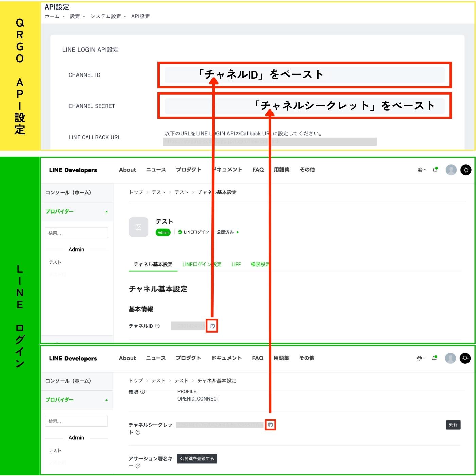Open プロダクト menu in the チャネルシークレット panel header
This screenshot has width=476, height=476.
tap(188, 358)
